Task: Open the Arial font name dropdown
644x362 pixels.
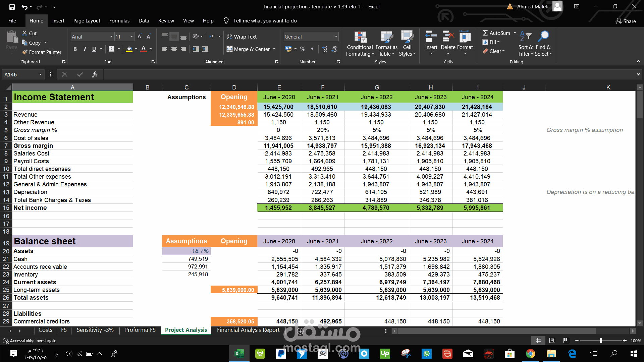Action: pos(112,37)
